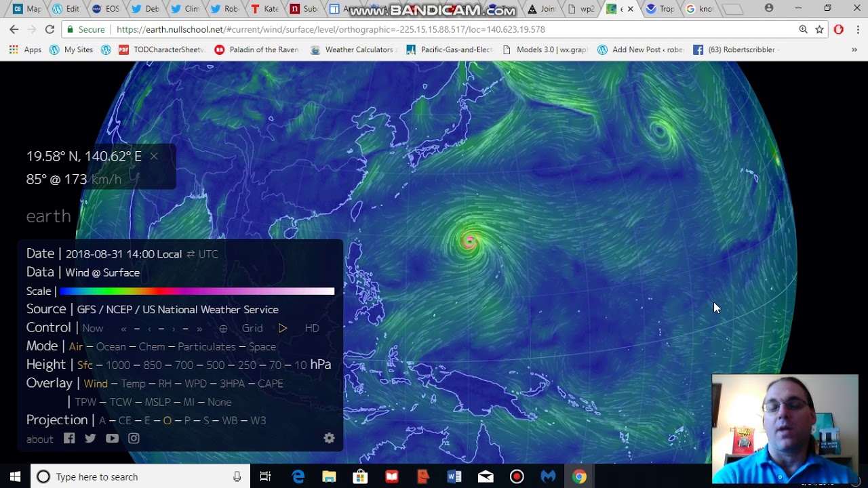Switch to the Trop browser tab
The image size is (868, 488).
point(659,9)
